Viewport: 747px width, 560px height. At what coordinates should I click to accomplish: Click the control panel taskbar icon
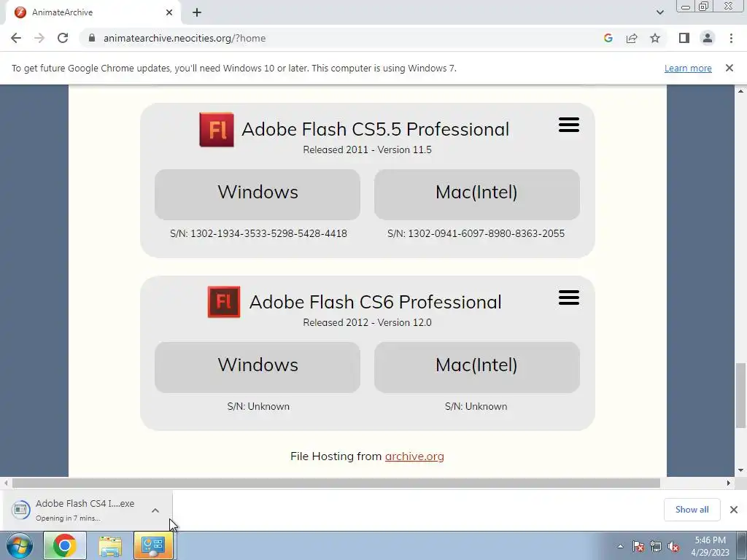click(x=153, y=545)
